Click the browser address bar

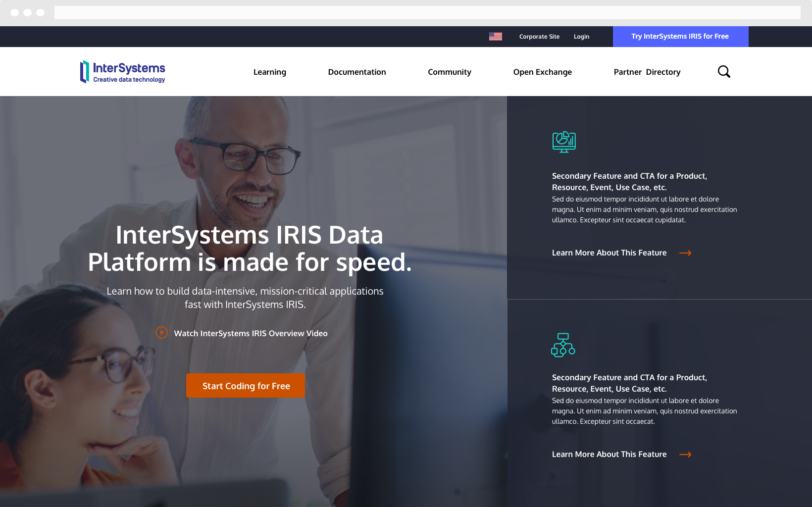[x=427, y=12]
